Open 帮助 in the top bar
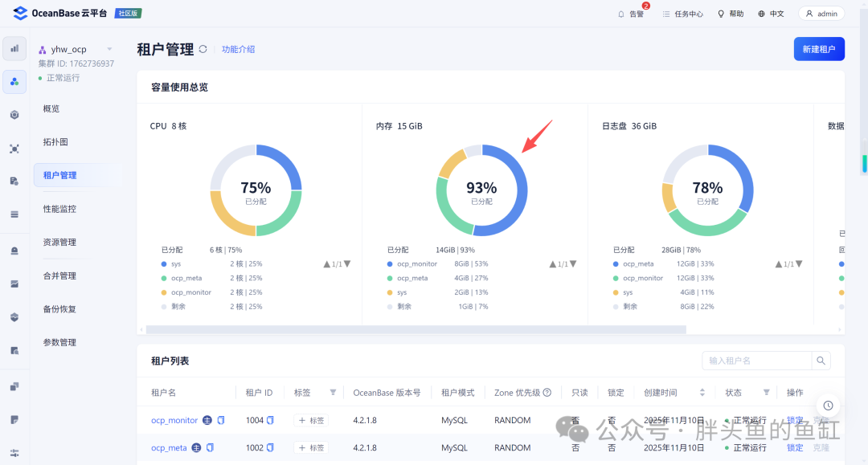The width and height of the screenshot is (868, 465). pyautogui.click(x=731, y=14)
